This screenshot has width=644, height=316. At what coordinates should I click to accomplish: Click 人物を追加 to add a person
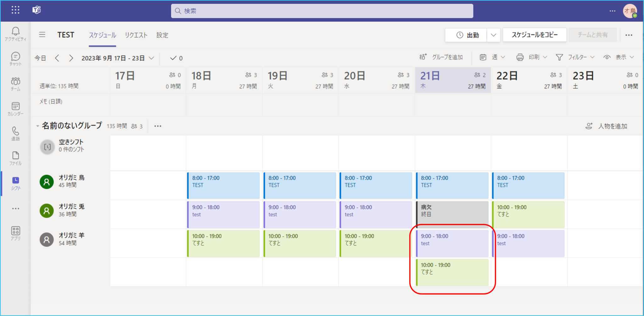click(607, 126)
